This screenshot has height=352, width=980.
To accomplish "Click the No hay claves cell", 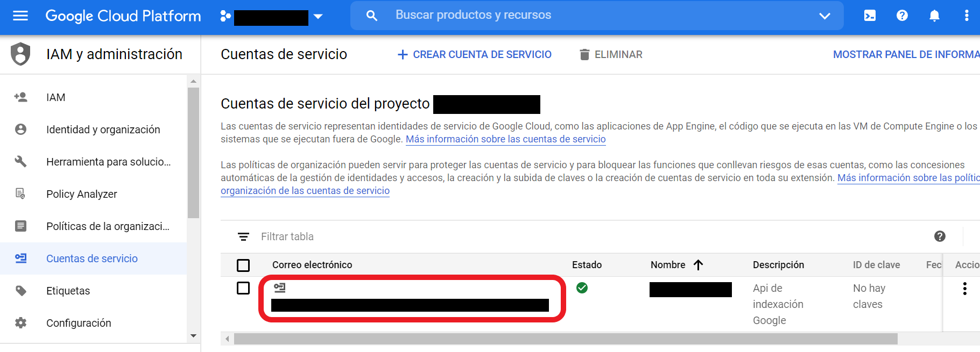I will 869,296.
